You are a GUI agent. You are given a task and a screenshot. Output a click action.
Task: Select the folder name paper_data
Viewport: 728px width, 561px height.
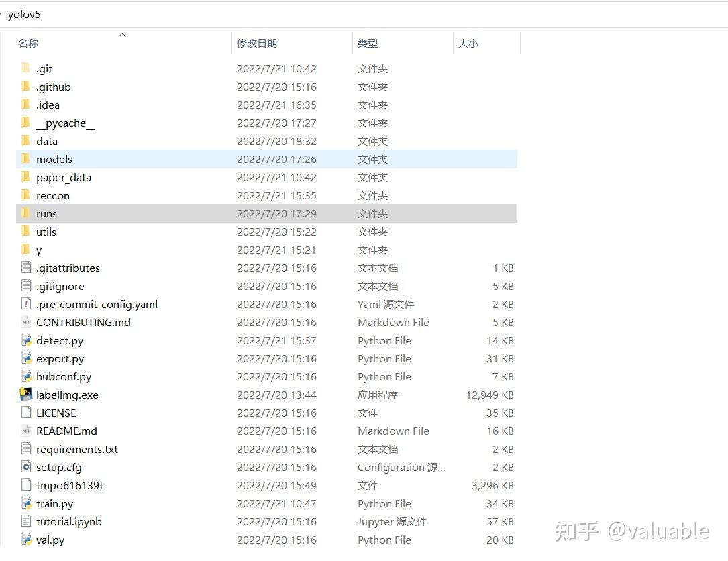pyautogui.click(x=64, y=177)
